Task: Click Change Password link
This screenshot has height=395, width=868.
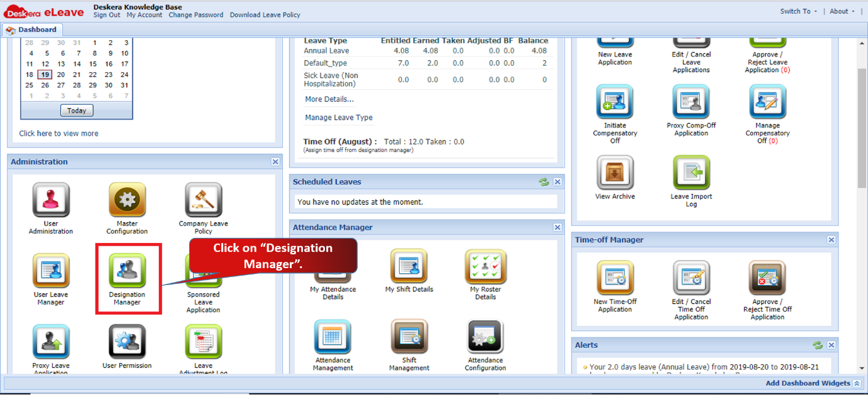Action: click(196, 15)
